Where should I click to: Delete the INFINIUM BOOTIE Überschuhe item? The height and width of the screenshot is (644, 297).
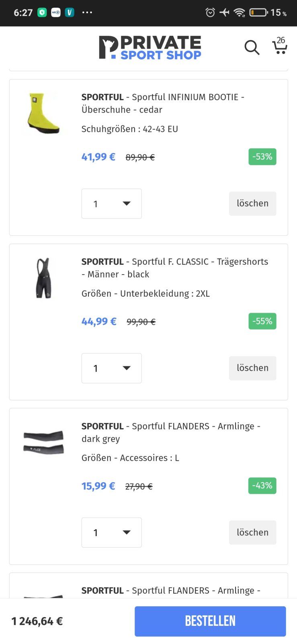click(252, 204)
